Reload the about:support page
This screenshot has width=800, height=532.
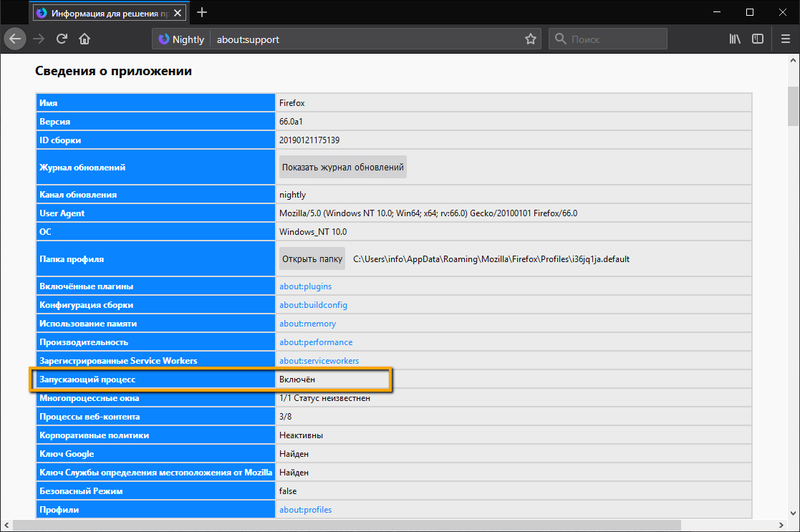coord(62,39)
